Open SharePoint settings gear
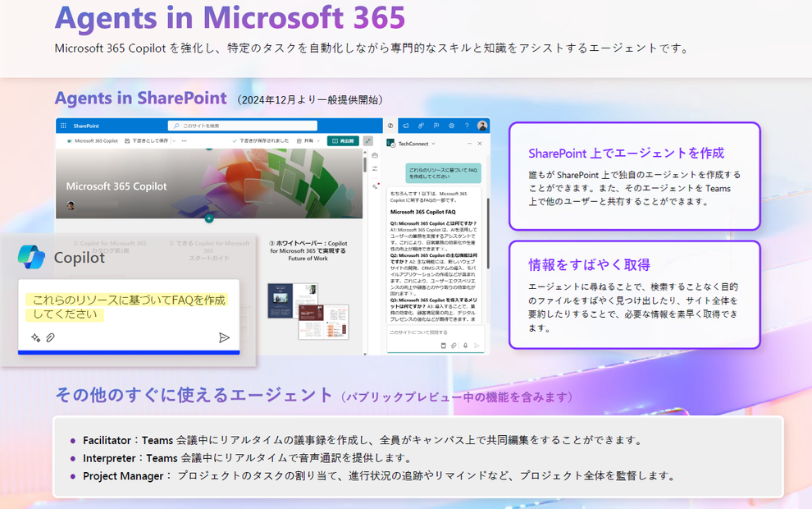Image resolution: width=812 pixels, height=509 pixels. (x=452, y=126)
